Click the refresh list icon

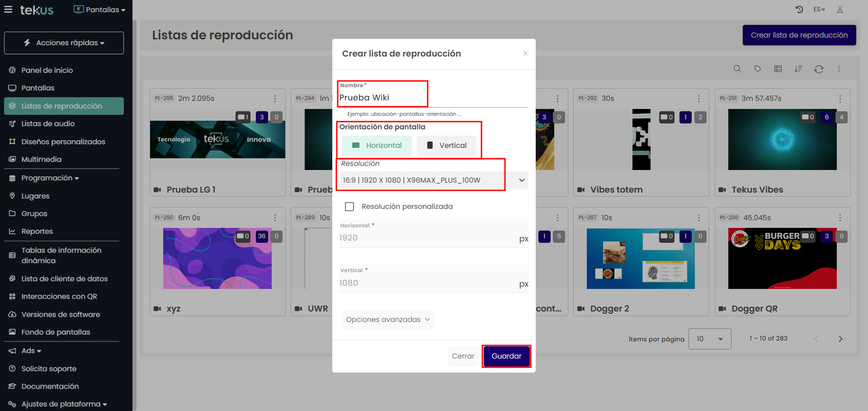(x=818, y=69)
